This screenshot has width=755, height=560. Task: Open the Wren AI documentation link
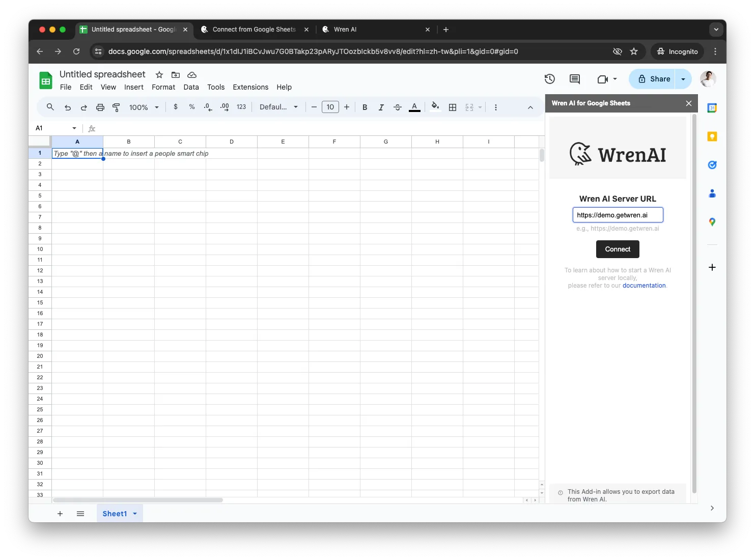[x=644, y=286]
